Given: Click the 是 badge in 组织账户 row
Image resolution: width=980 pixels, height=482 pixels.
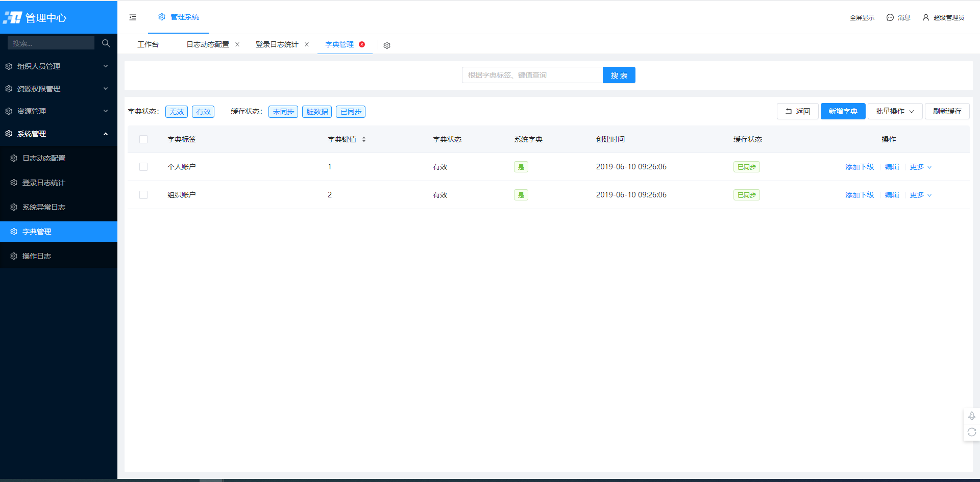Looking at the screenshot, I should click(521, 195).
